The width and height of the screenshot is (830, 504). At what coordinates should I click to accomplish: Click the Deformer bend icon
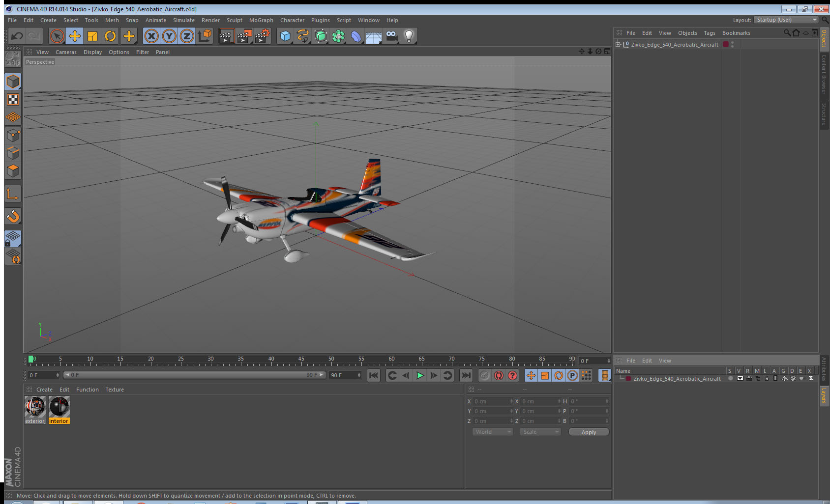pos(356,36)
